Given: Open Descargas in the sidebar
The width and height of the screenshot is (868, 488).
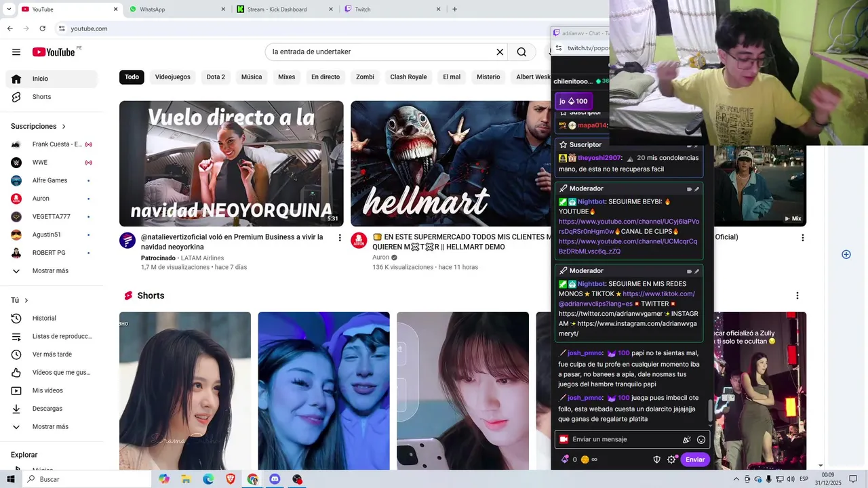Looking at the screenshot, I should click(52, 409).
